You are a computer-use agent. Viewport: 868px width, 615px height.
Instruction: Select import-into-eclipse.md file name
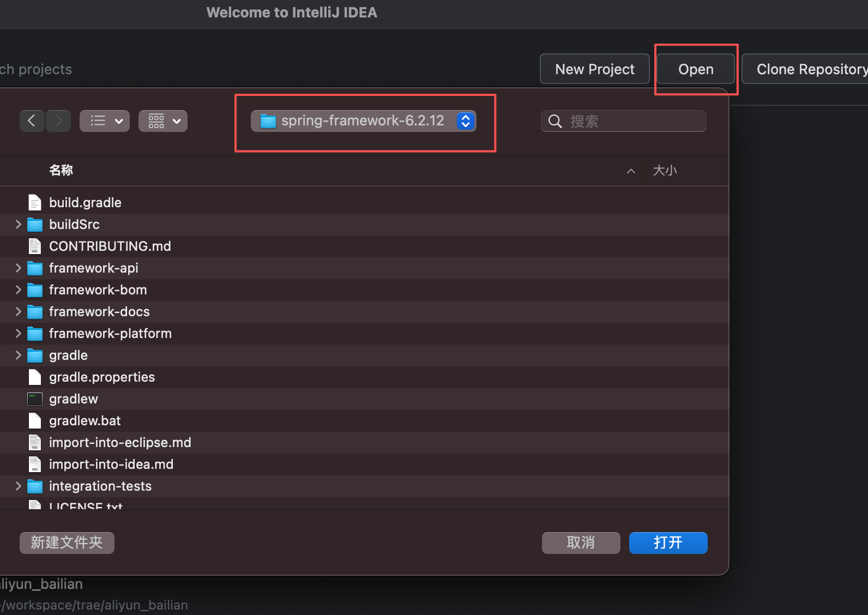tap(120, 443)
